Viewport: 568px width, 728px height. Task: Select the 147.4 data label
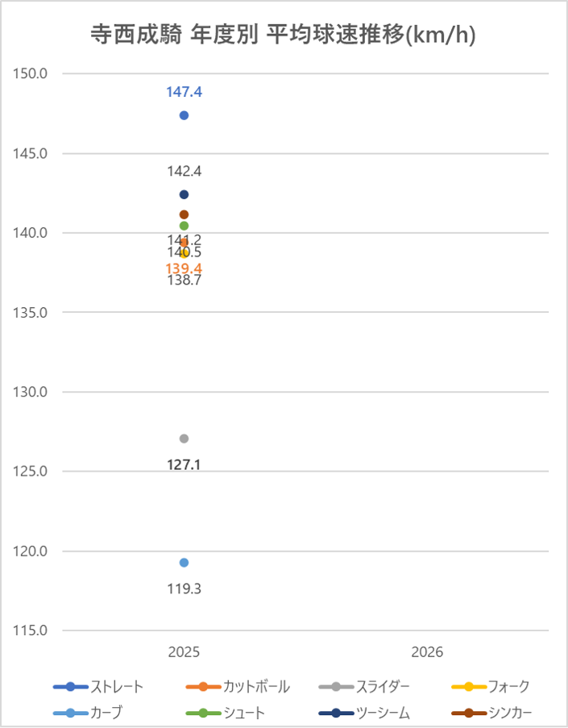[x=184, y=92]
